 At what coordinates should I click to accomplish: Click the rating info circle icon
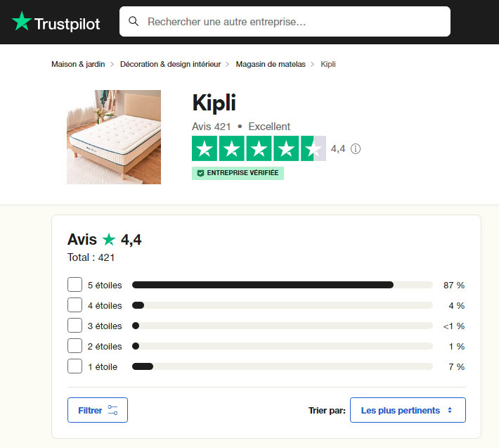[356, 149]
